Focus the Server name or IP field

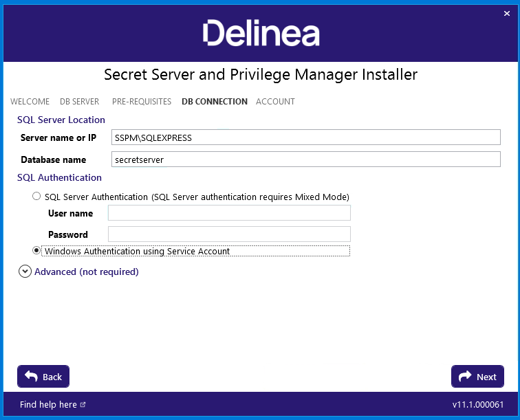306,137
